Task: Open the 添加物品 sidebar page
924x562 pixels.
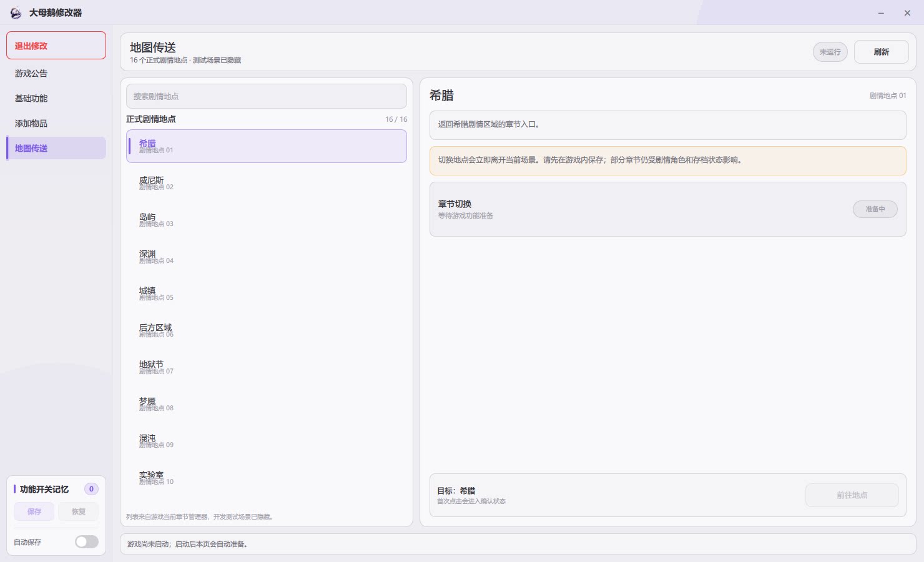Action: (x=56, y=123)
